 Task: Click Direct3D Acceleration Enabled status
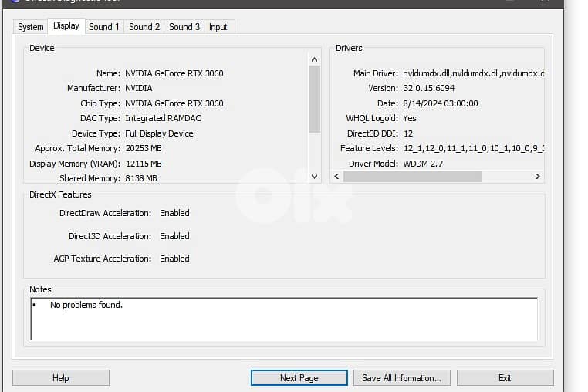174,236
